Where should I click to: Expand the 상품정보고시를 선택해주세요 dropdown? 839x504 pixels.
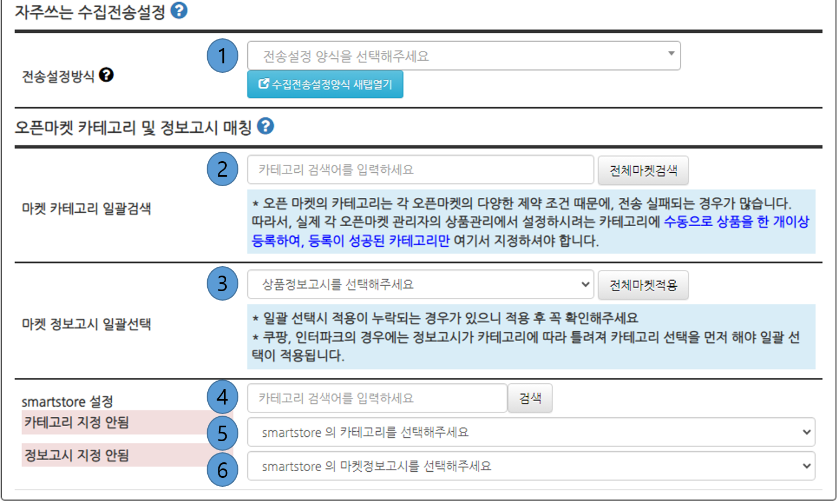click(x=420, y=285)
